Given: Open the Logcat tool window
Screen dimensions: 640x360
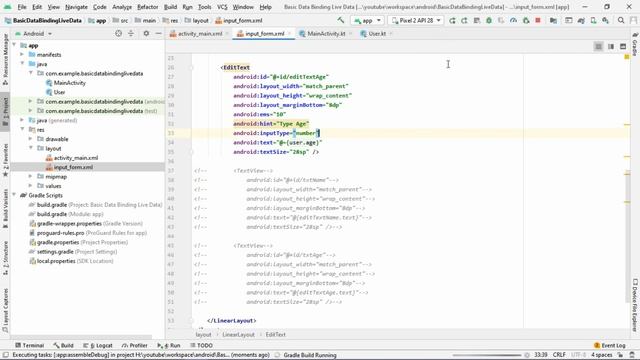Looking at the screenshot, I should [x=98, y=345].
